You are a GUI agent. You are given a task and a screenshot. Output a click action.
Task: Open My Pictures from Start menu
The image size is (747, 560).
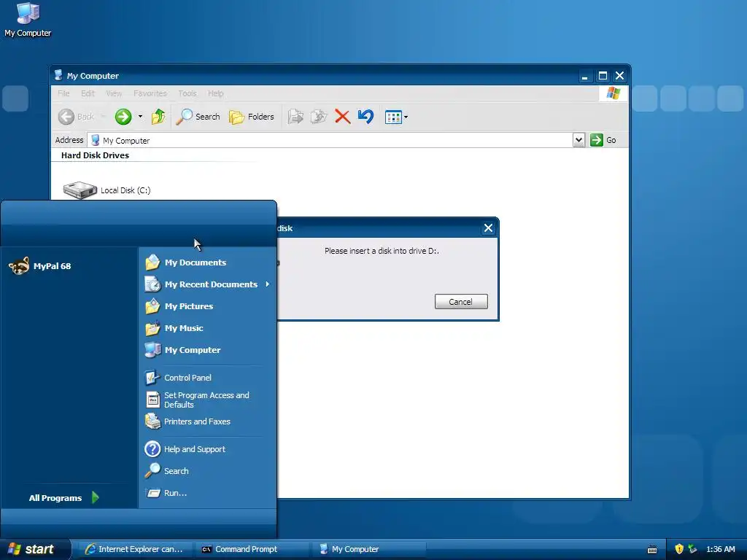(x=179, y=306)
